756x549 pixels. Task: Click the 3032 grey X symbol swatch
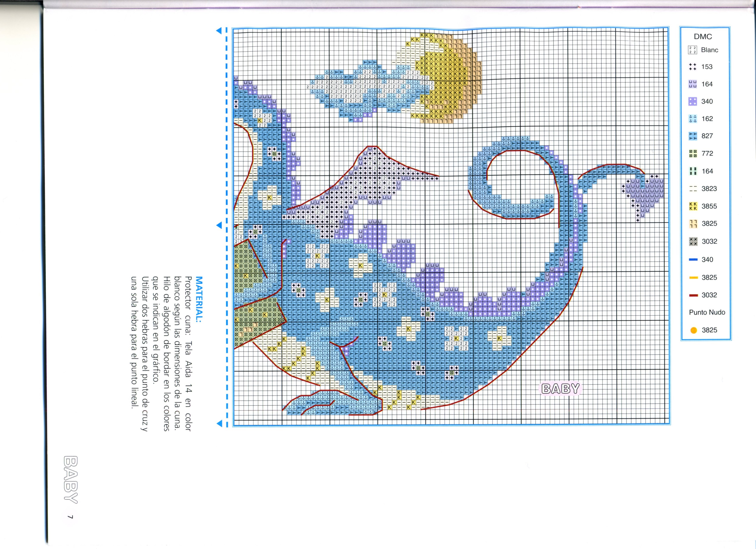coord(693,242)
